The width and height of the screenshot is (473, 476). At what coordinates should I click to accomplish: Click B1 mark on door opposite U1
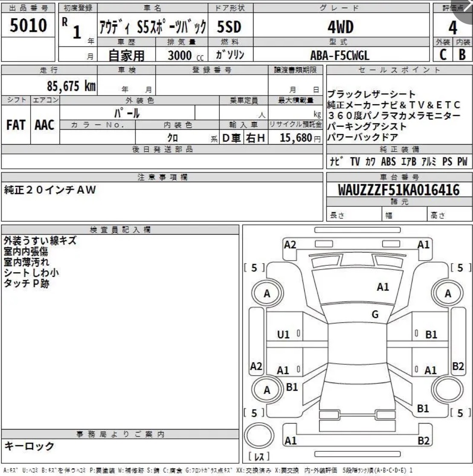[x=431, y=334]
